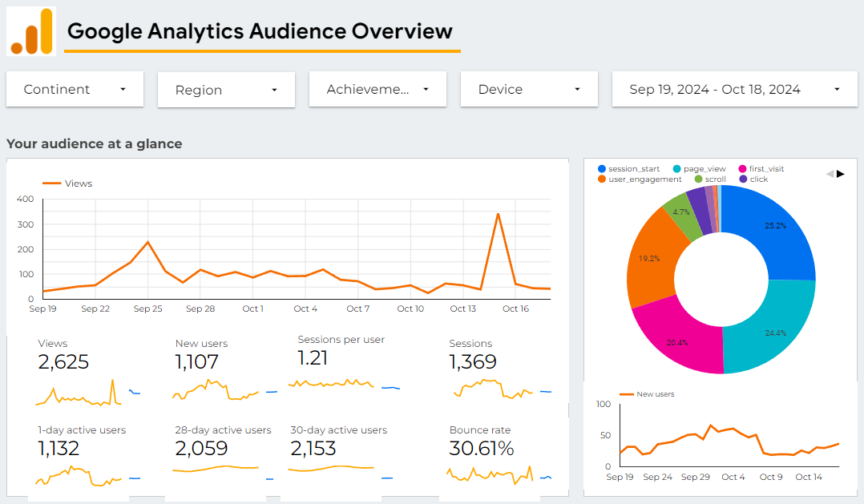Open the Sep 19 - Oct 18 date range picker
Image resolution: width=864 pixels, height=504 pixels.
tap(735, 89)
